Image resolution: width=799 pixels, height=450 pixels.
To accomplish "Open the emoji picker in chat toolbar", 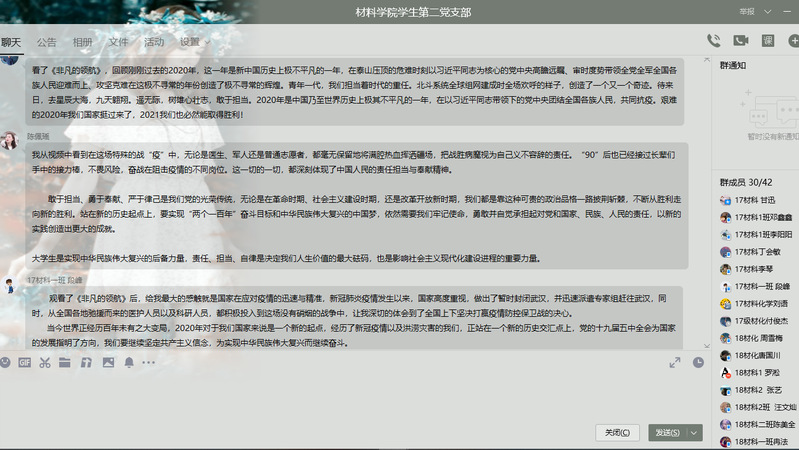I will click(7, 362).
